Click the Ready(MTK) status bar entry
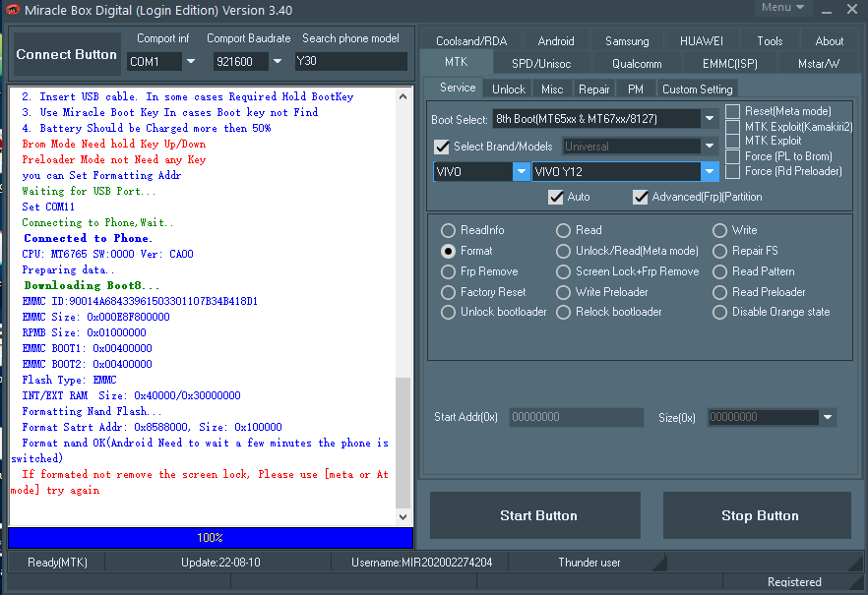Viewport: 868px width, 595px height. (x=57, y=563)
